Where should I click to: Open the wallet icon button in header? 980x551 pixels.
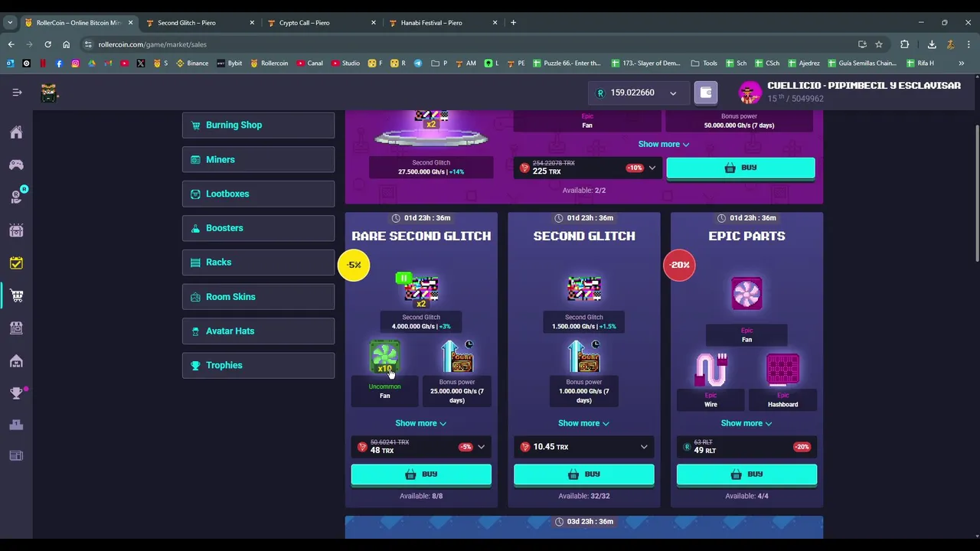pyautogui.click(x=706, y=93)
